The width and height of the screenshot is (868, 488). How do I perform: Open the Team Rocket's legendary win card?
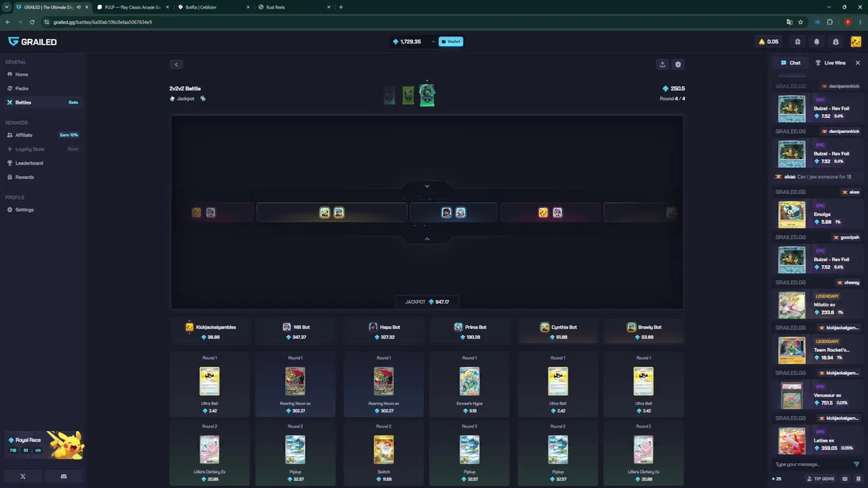pos(818,350)
